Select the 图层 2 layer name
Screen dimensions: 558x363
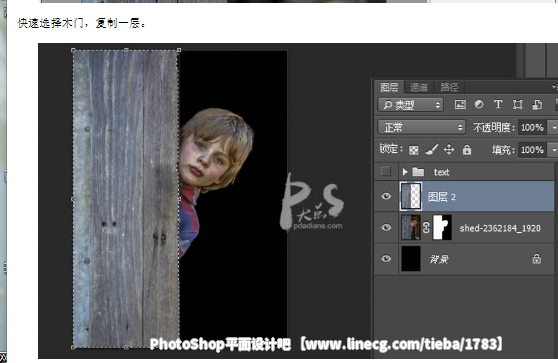(x=442, y=197)
